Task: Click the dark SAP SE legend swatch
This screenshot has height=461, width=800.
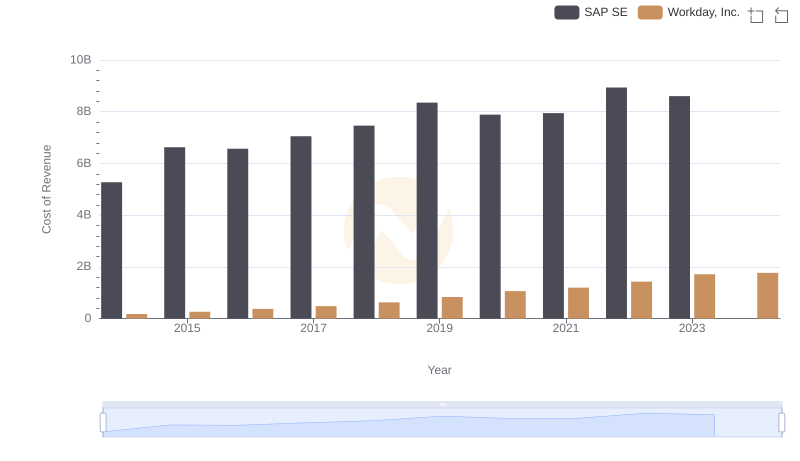Action: [x=567, y=12]
